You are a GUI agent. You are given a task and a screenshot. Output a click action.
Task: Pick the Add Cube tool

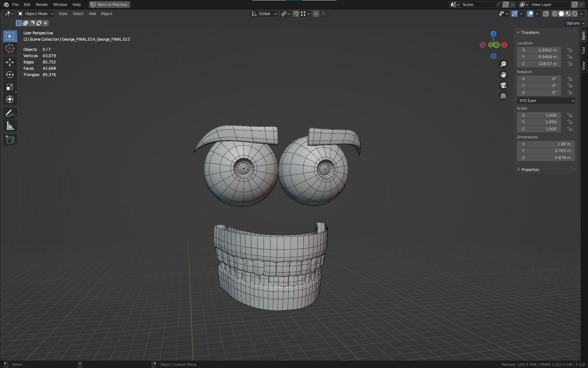pos(10,140)
